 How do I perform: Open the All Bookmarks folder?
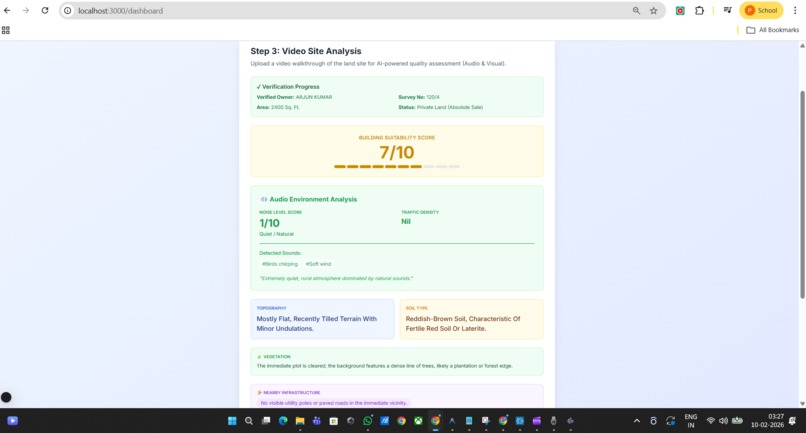[773, 30]
